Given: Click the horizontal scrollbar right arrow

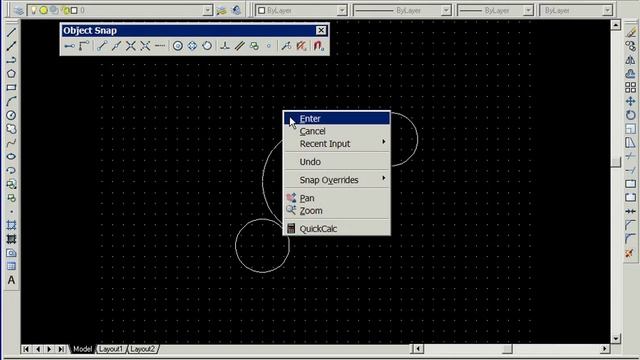Looking at the screenshot, I should pyautogui.click(x=605, y=349).
